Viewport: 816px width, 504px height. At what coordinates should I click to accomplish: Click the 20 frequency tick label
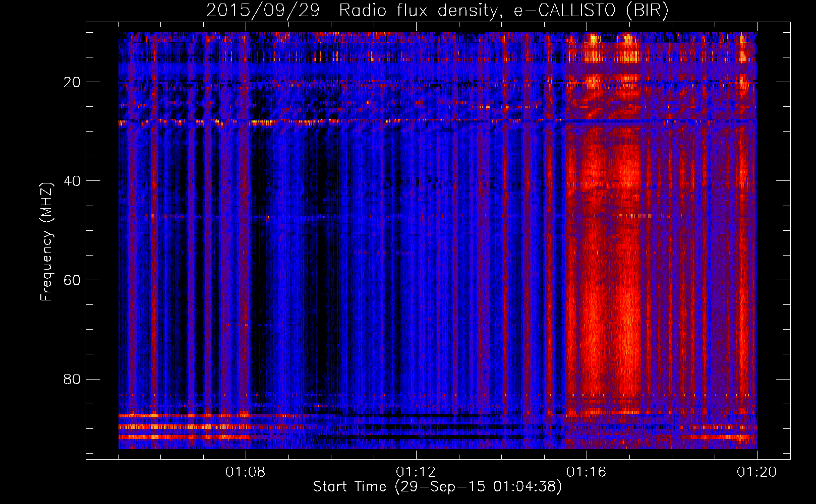click(73, 82)
